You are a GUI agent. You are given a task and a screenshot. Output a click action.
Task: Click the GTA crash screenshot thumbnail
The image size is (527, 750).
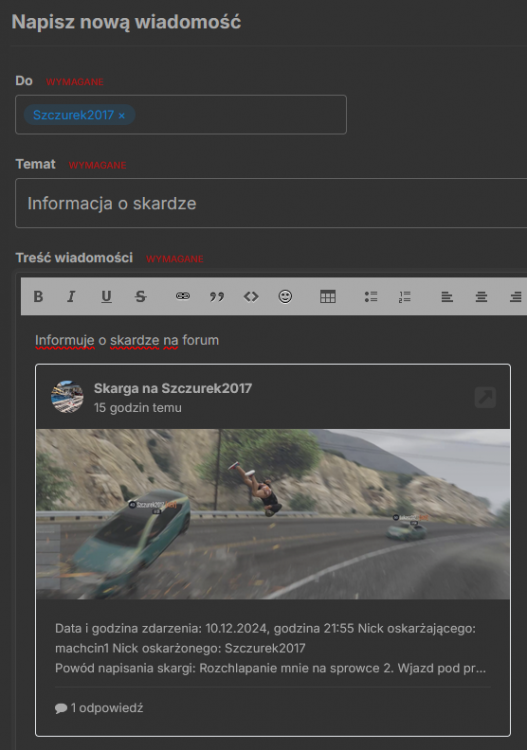click(273, 514)
